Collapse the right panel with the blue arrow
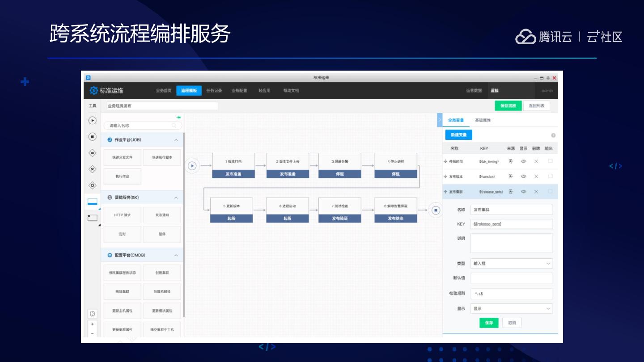This screenshot has width=644, height=362. 439,120
